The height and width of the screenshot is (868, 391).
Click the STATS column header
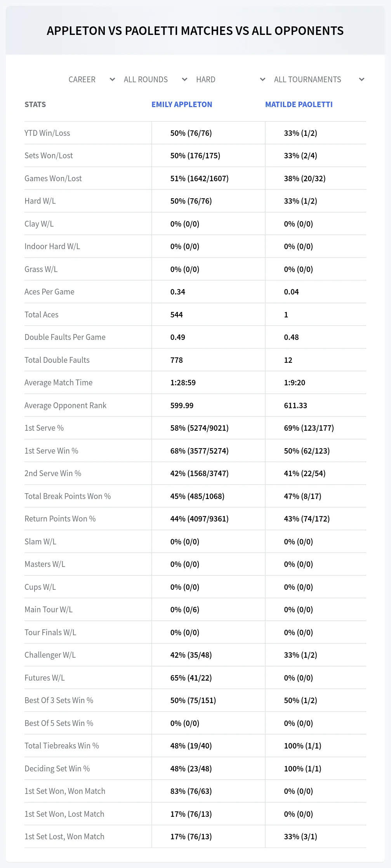tap(35, 104)
